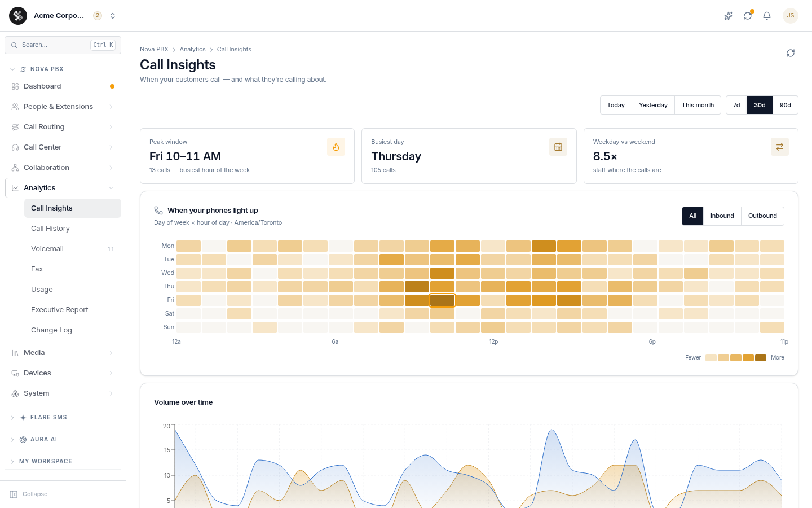Click the darkest legend swatch near More
This screenshot has height=508, width=812.
click(761, 358)
